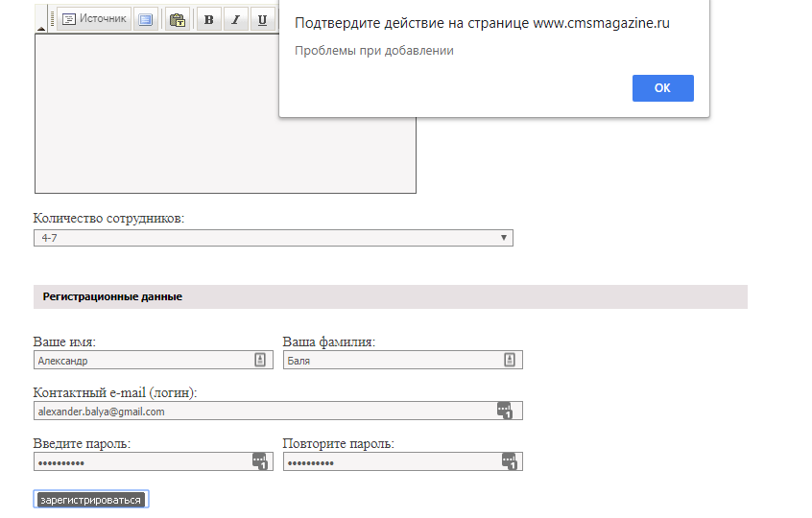Click the Источник (Source) editor button
The width and height of the screenshot is (812, 518).
coord(94,19)
